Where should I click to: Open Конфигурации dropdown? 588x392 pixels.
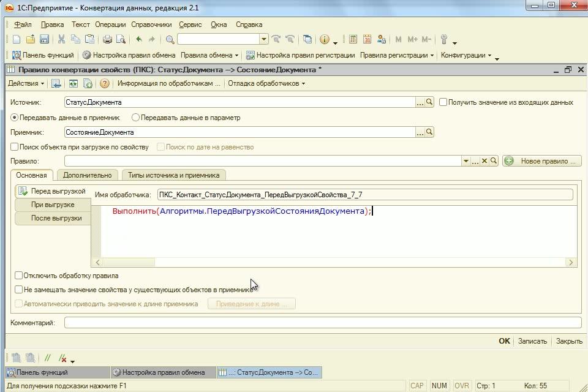point(466,55)
